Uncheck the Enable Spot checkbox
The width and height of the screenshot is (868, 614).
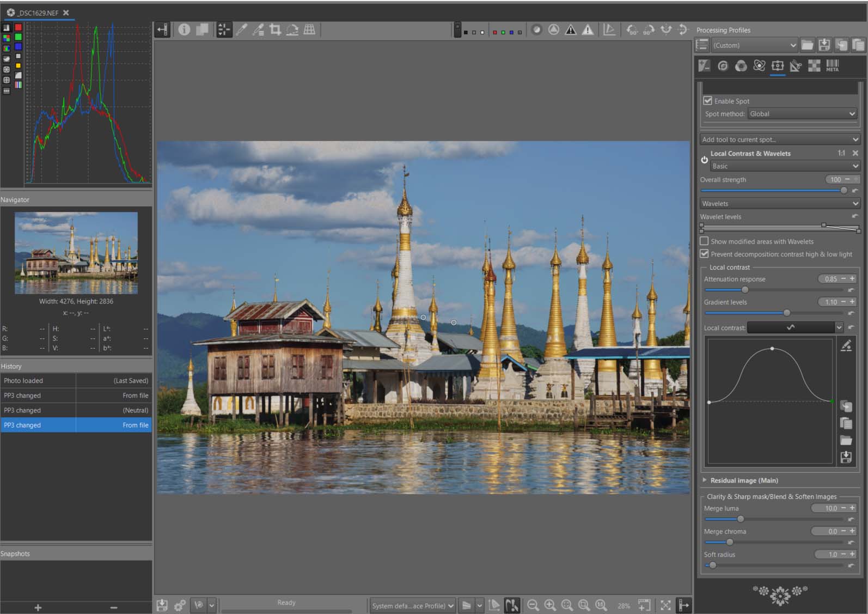[708, 101]
